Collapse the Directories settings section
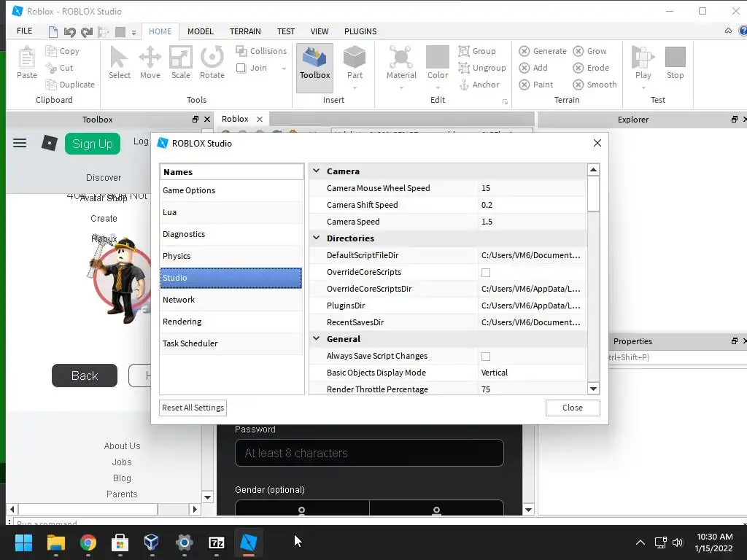 (x=317, y=238)
